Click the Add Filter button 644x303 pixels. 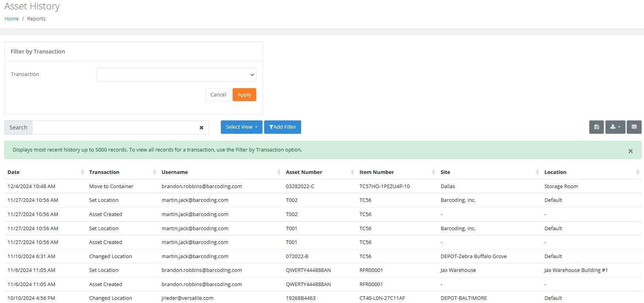coord(283,127)
